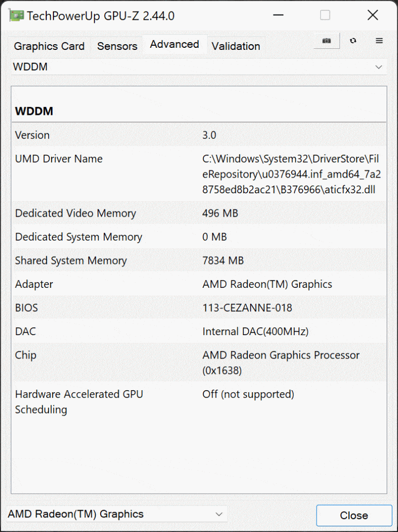Expand the WDDM category dropdown
This screenshot has width=398, height=532.
coord(199,67)
